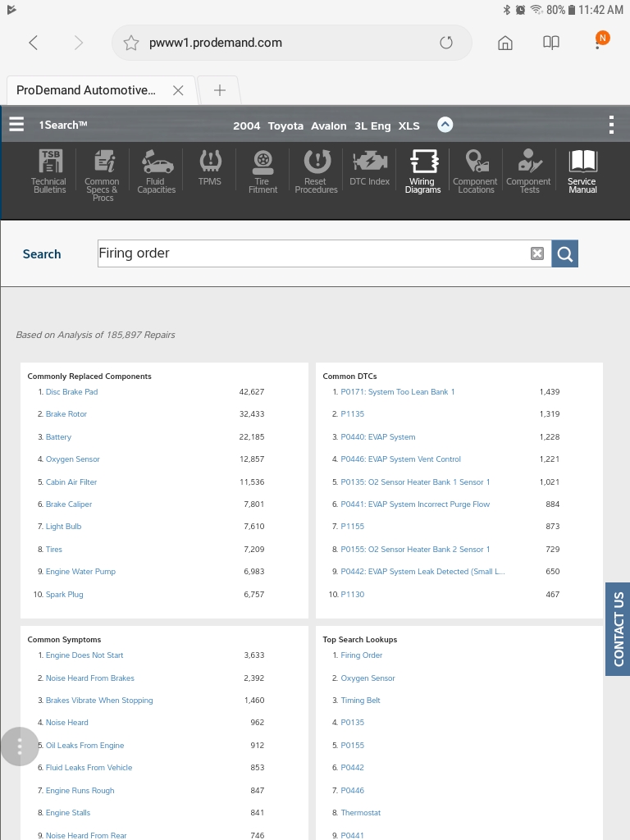
Task: Open Technical Bulletins TSB icon
Action: pyautogui.click(x=48, y=171)
